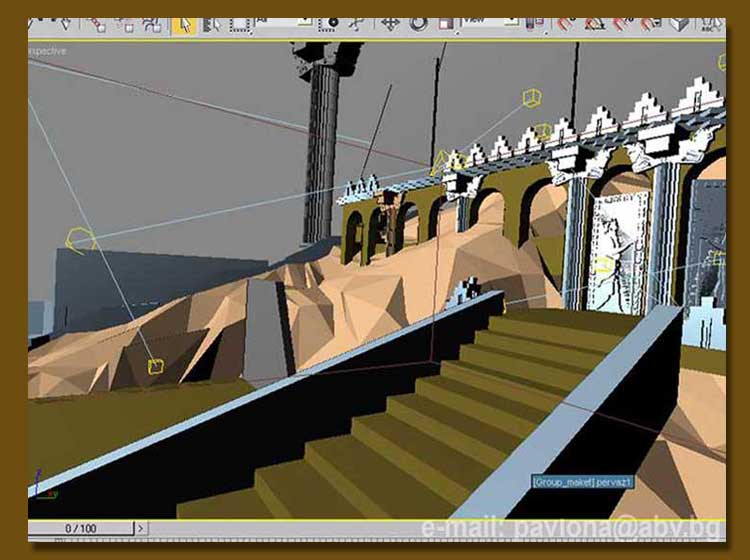The image size is (750, 560).
Task: Toggle the Angle Snap magnet
Action: point(594,24)
